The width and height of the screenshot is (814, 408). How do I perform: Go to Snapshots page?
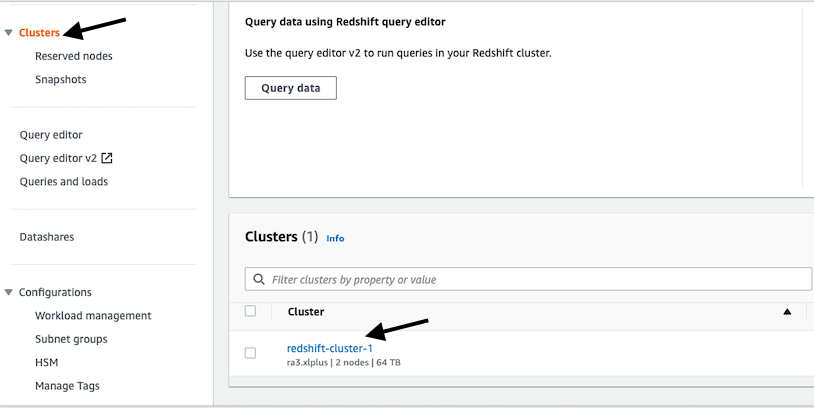tap(60, 79)
